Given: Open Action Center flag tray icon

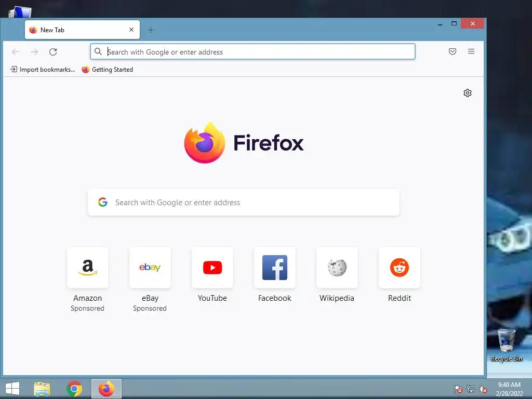Looking at the screenshot, I should click(458, 389).
